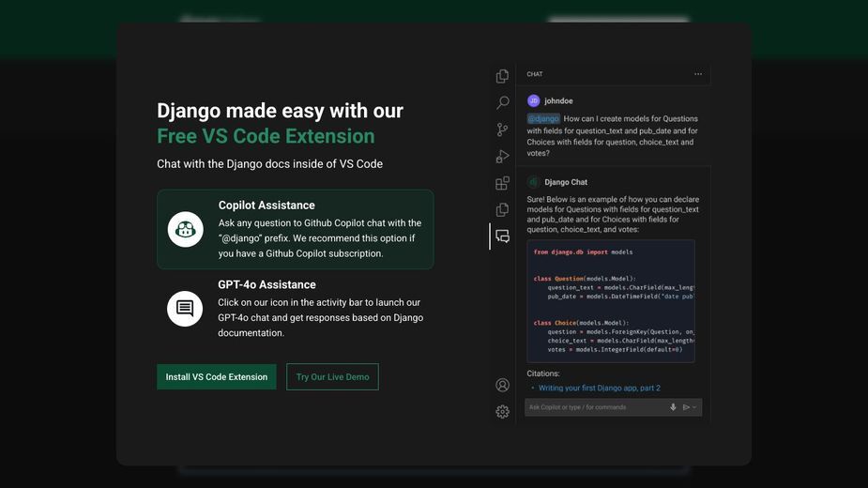Click the johndoe username
The image size is (868, 488).
558,100
